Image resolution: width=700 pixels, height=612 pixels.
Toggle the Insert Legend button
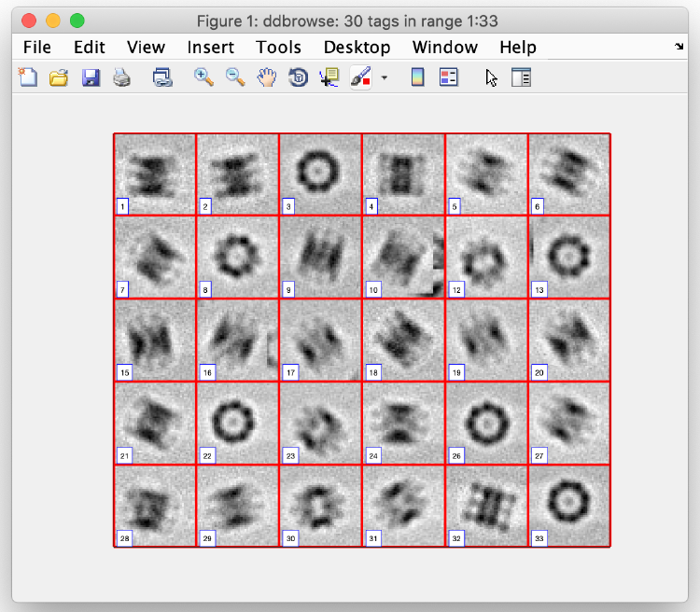[449, 77]
